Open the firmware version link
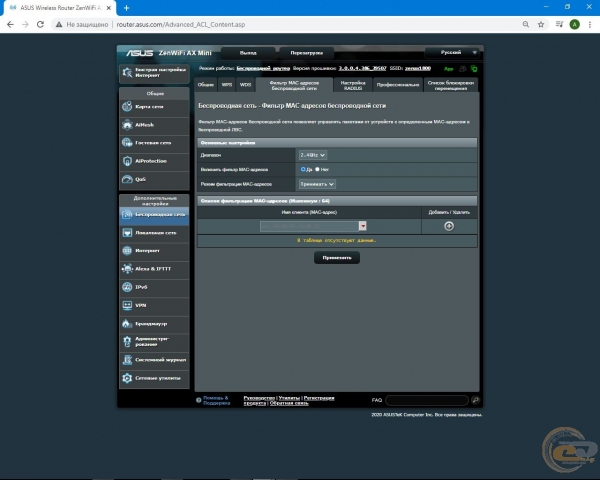Screen dimensions: 600x480 362,69
